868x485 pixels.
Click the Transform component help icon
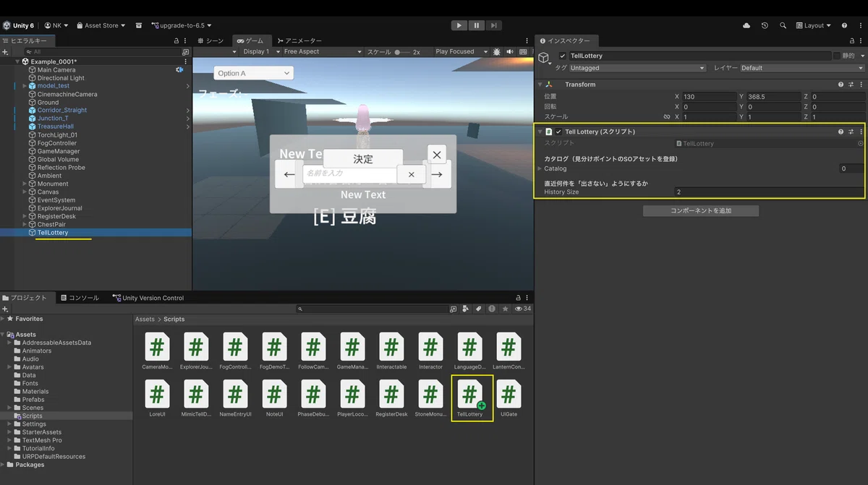pyautogui.click(x=841, y=85)
